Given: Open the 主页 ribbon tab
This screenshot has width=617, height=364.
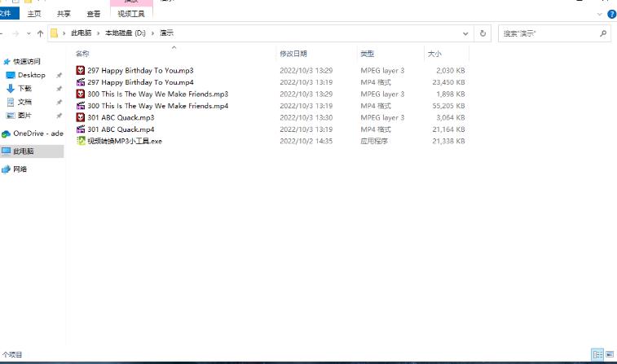Looking at the screenshot, I should pyautogui.click(x=34, y=14).
